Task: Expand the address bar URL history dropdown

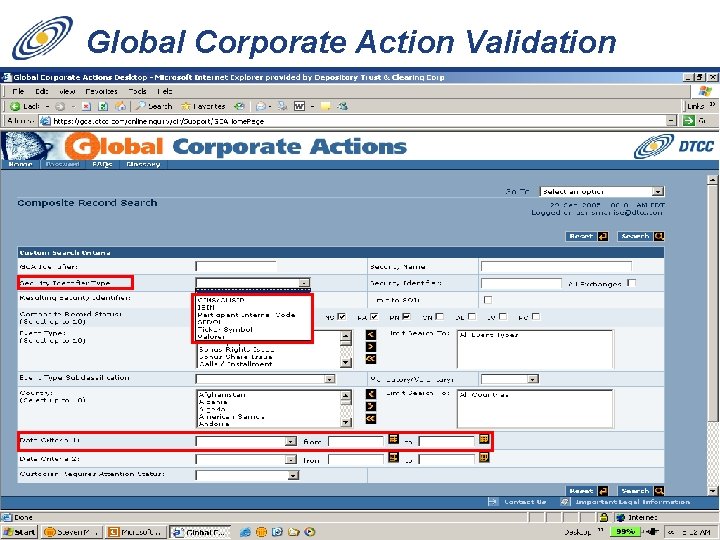Action: click(x=672, y=121)
